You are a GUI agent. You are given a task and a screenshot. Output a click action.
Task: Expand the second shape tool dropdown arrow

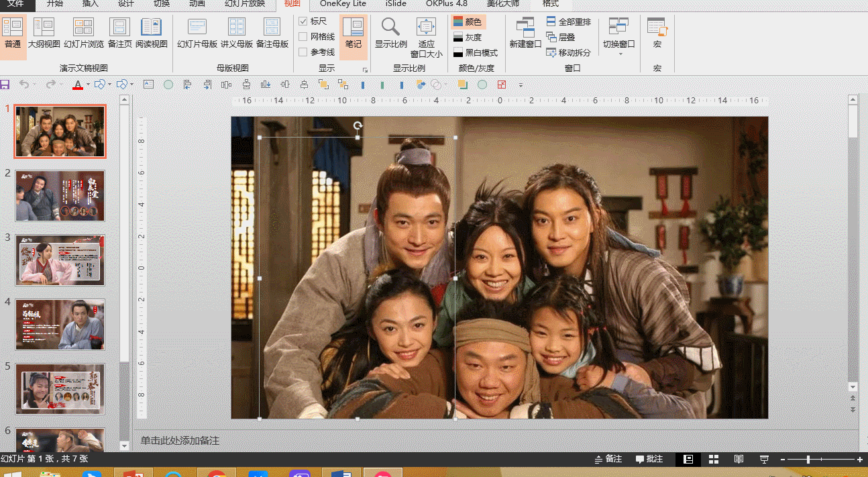(131, 85)
